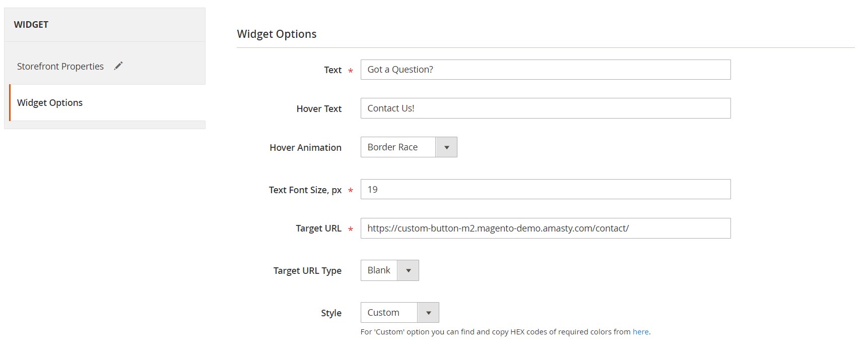Viewport: 868px width, 345px height.
Task: Open the Storefront Properties tab
Action: click(x=60, y=67)
